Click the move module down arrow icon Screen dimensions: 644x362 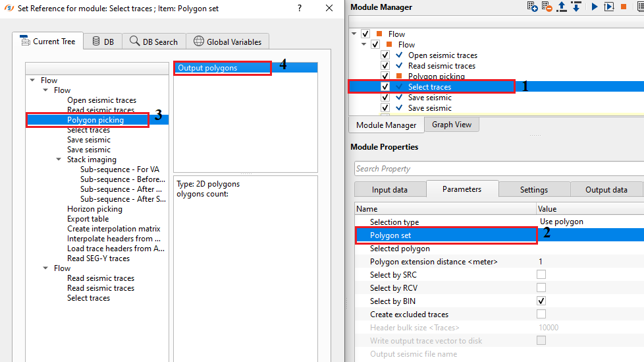pyautogui.click(x=576, y=7)
